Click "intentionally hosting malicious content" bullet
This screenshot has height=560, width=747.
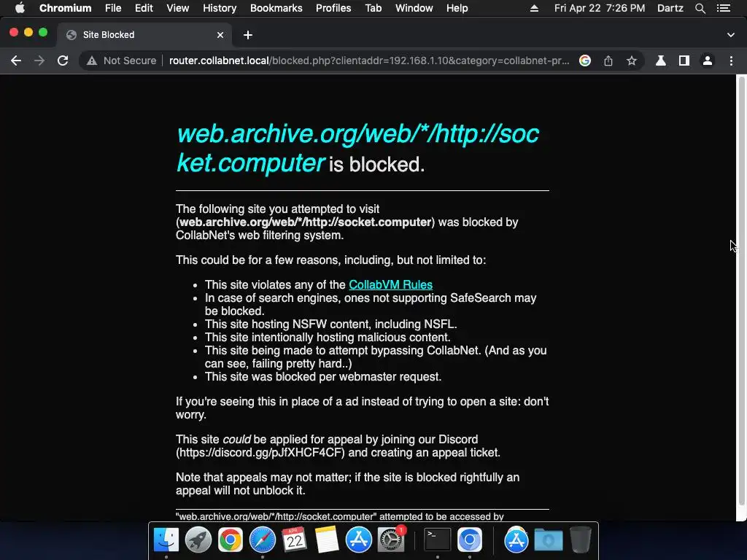[328, 338]
